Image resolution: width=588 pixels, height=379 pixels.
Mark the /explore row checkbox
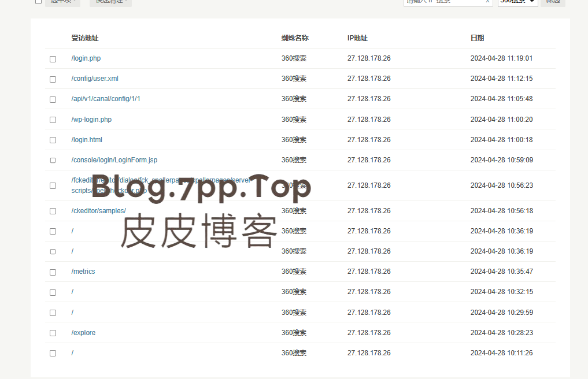53,333
